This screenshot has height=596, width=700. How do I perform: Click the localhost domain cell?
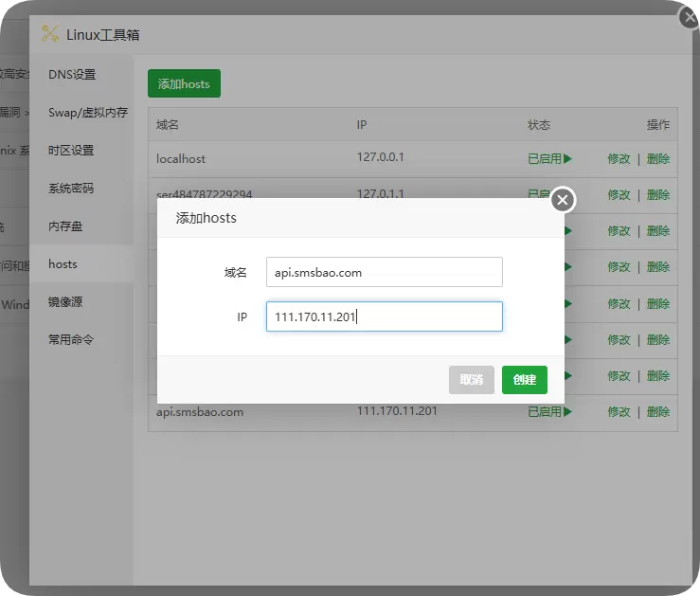coord(181,159)
